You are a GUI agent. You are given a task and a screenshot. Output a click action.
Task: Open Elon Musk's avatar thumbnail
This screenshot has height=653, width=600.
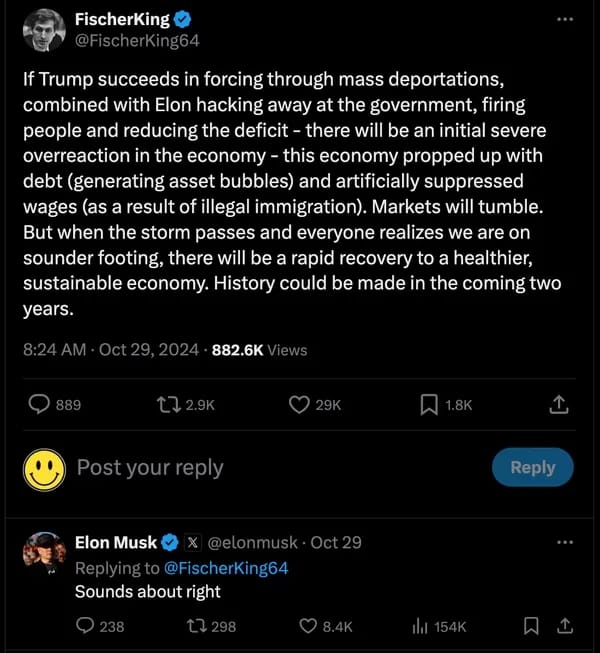pyautogui.click(x=42, y=553)
